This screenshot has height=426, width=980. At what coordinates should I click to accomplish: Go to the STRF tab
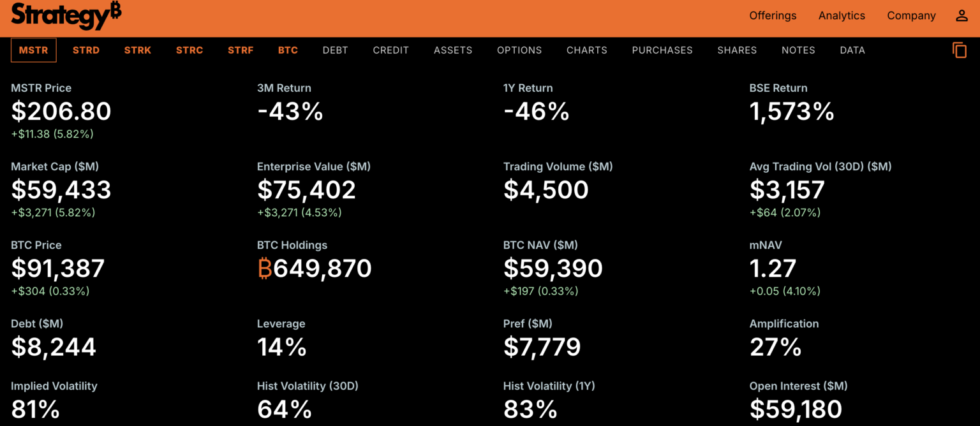pos(241,50)
